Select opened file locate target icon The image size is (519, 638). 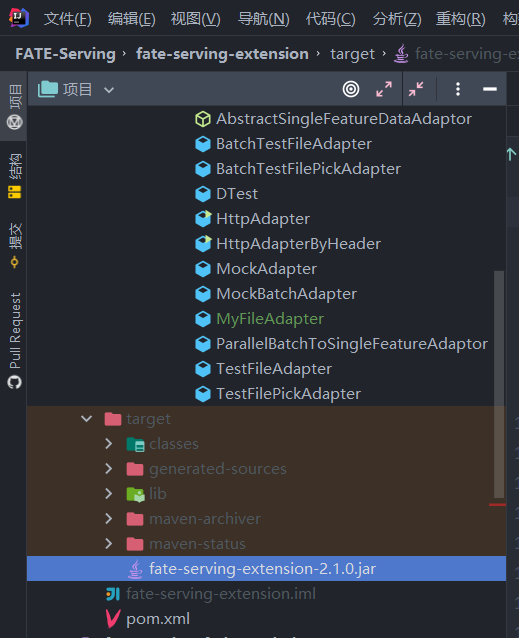(351, 89)
